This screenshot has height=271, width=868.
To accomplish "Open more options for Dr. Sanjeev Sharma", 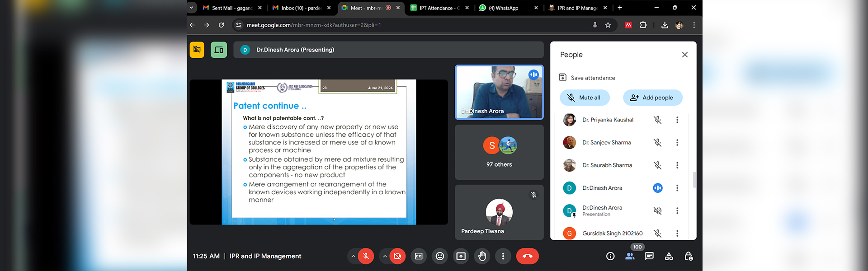I will coord(677,142).
